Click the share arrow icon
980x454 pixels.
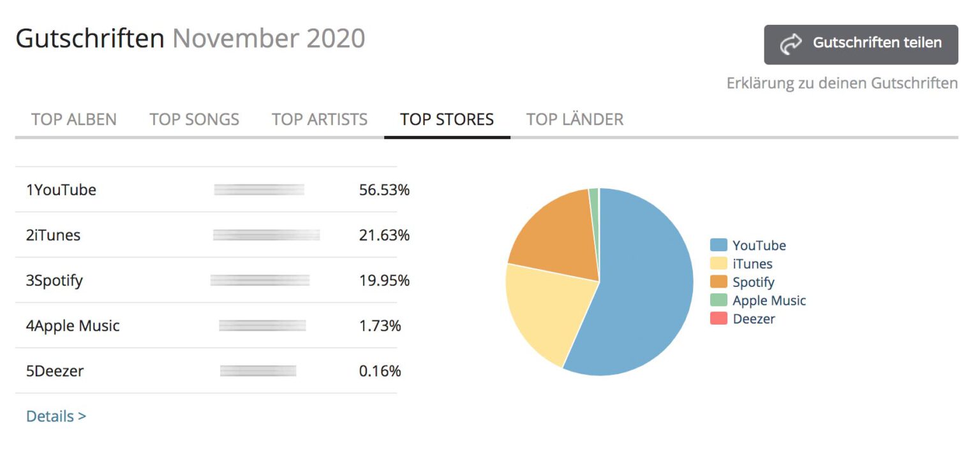pyautogui.click(x=791, y=44)
